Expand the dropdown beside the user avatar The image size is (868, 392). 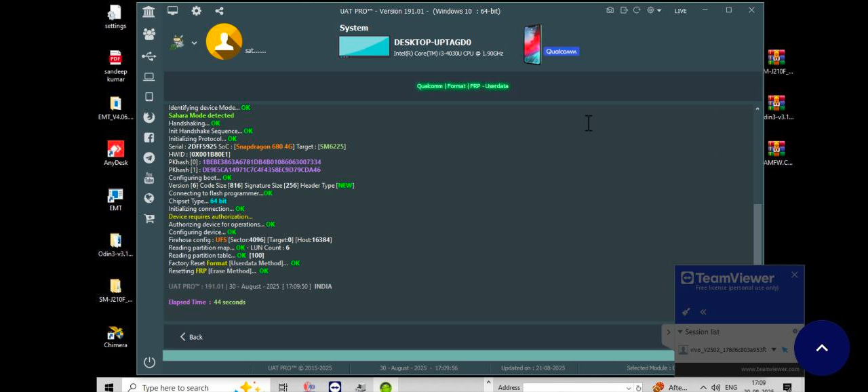[x=194, y=43]
